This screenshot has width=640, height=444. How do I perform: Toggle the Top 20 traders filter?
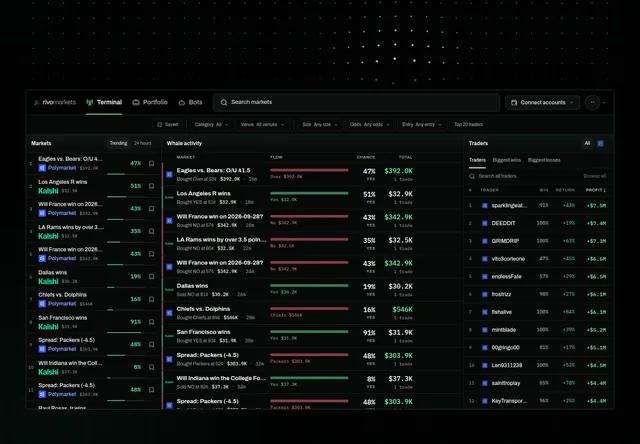click(468, 124)
